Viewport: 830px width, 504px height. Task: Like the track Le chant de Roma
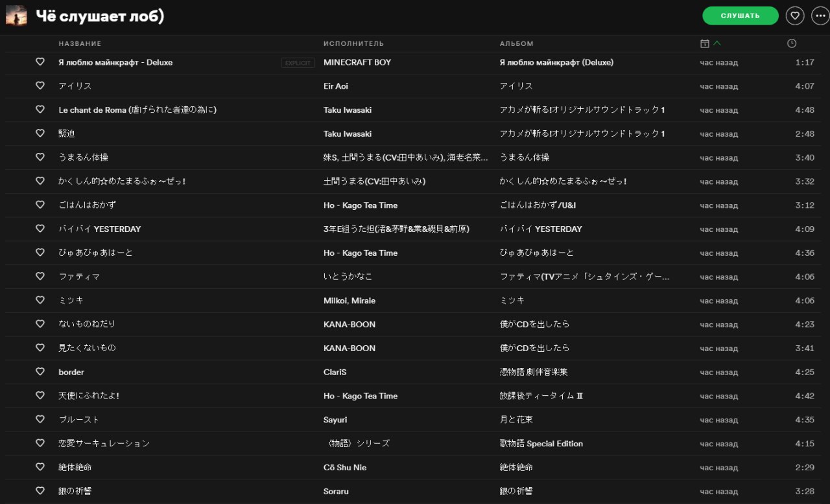pos(40,109)
